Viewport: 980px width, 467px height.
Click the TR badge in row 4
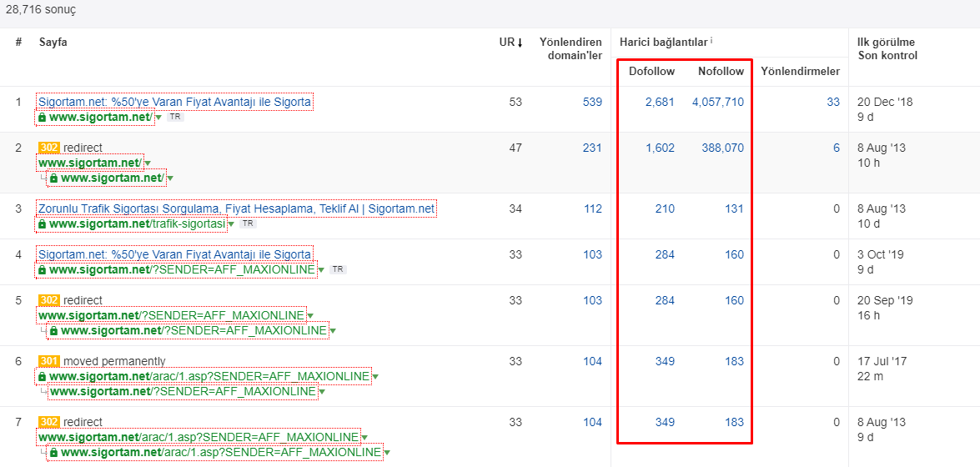338,269
